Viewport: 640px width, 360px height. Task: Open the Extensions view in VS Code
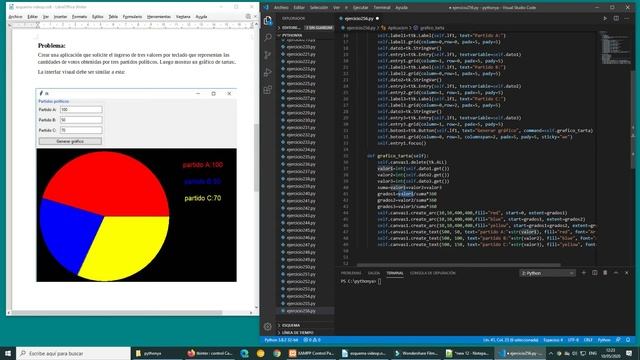[x=268, y=90]
